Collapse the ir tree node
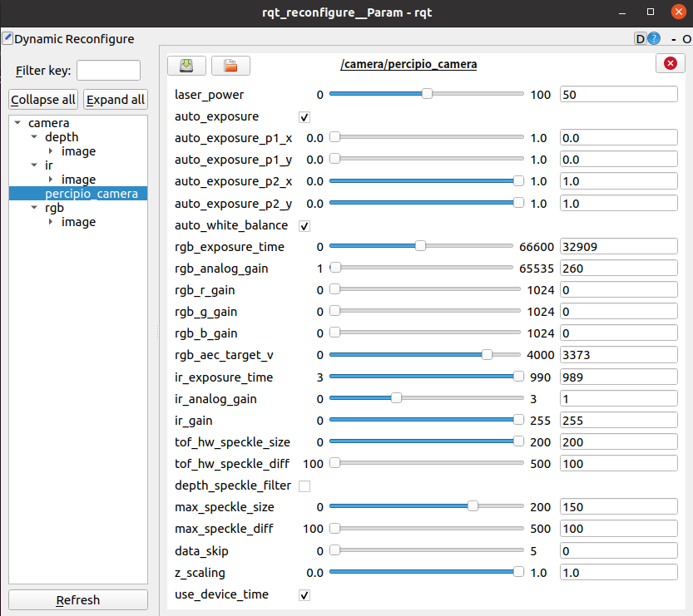The height and width of the screenshot is (616, 693). (34, 165)
